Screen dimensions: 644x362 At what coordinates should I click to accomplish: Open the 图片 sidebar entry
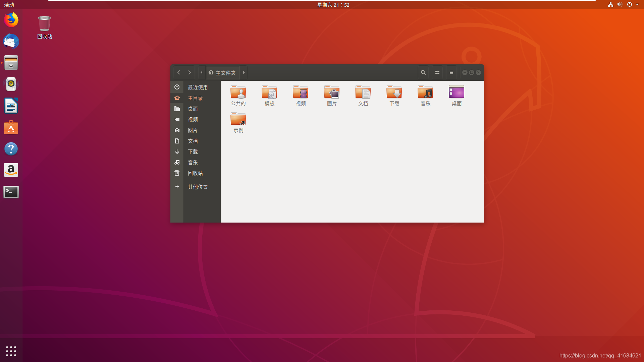tap(193, 130)
